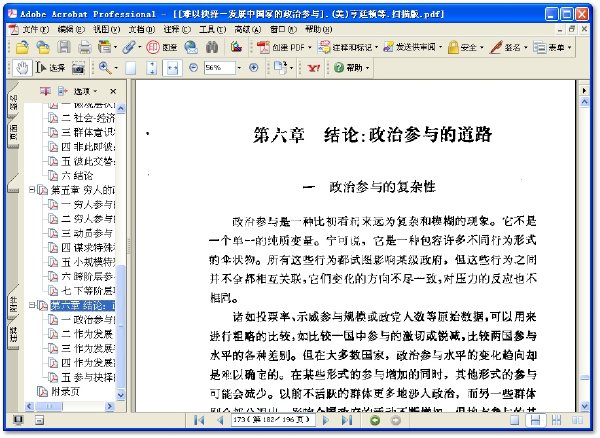Select bookmark 三 动员参与
This screenshot has height=438, width=600.
click(x=87, y=233)
